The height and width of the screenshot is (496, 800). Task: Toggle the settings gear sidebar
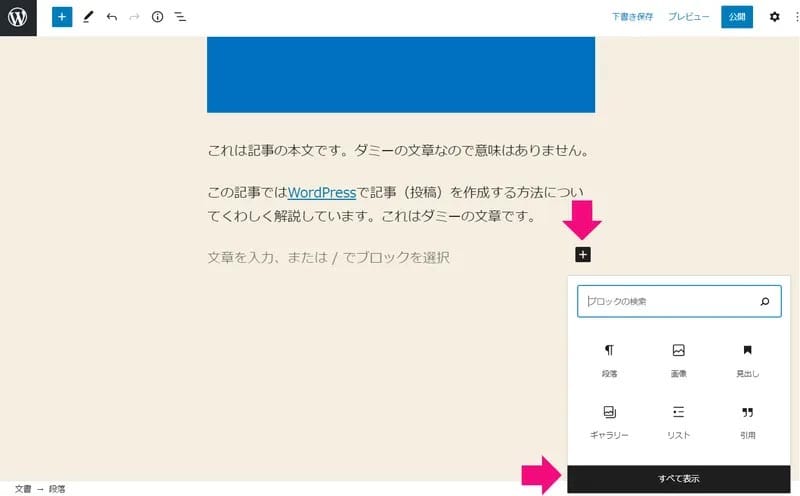pos(774,17)
